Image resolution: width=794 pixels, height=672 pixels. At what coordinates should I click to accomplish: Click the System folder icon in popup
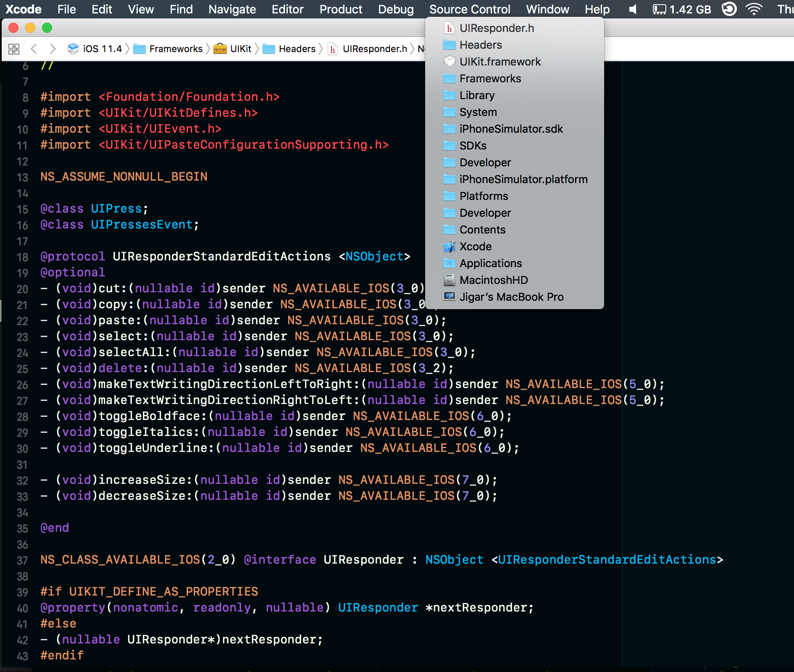[450, 112]
